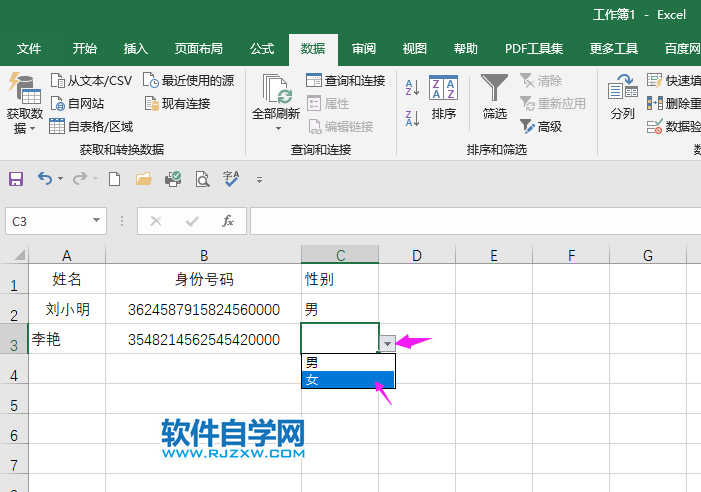Create new blank workbook icon
The height and width of the screenshot is (492, 701).
[x=114, y=179]
